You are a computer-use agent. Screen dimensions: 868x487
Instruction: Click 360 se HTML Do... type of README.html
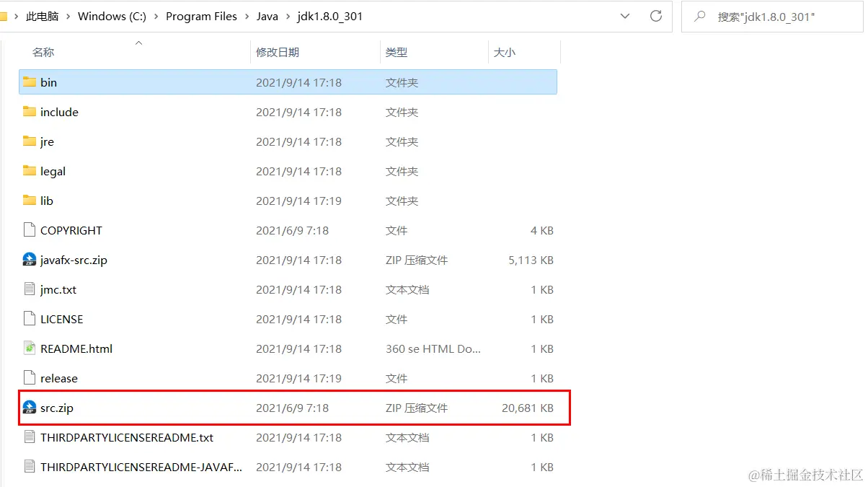433,348
